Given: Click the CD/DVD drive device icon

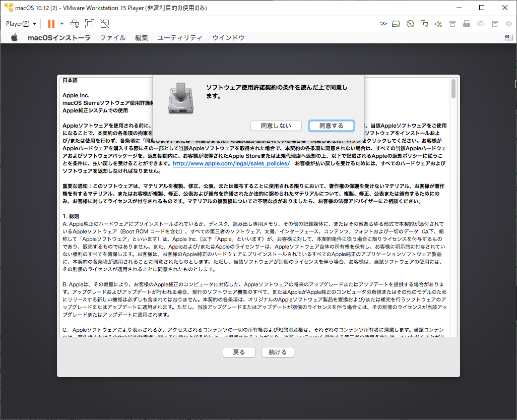Looking at the screenshot, I should [x=410, y=24].
